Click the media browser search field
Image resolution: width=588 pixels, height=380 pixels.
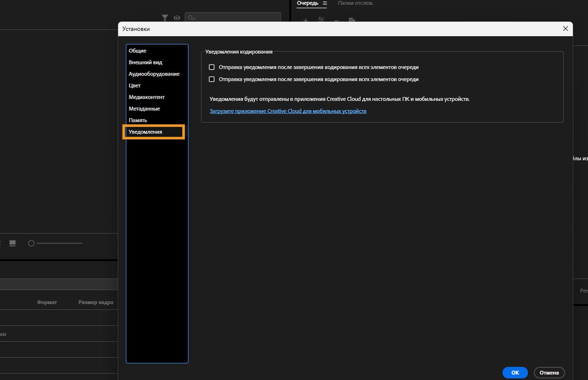coord(233,18)
